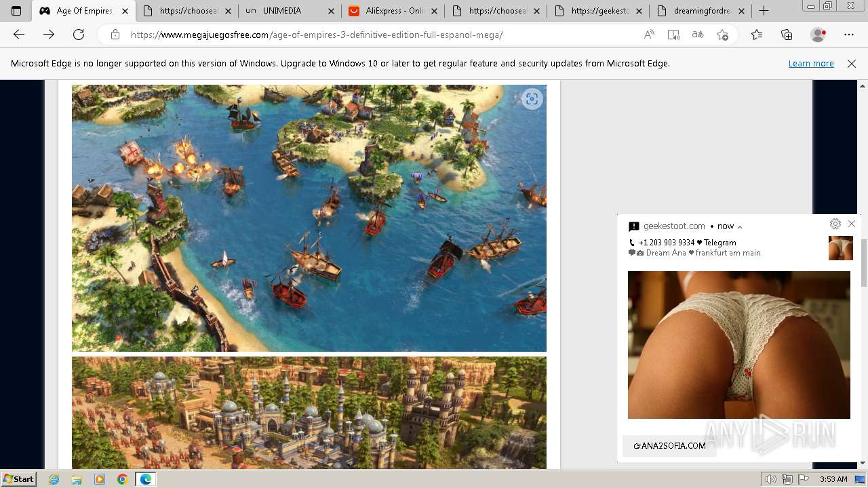Open the user profile menu

click(x=818, y=35)
